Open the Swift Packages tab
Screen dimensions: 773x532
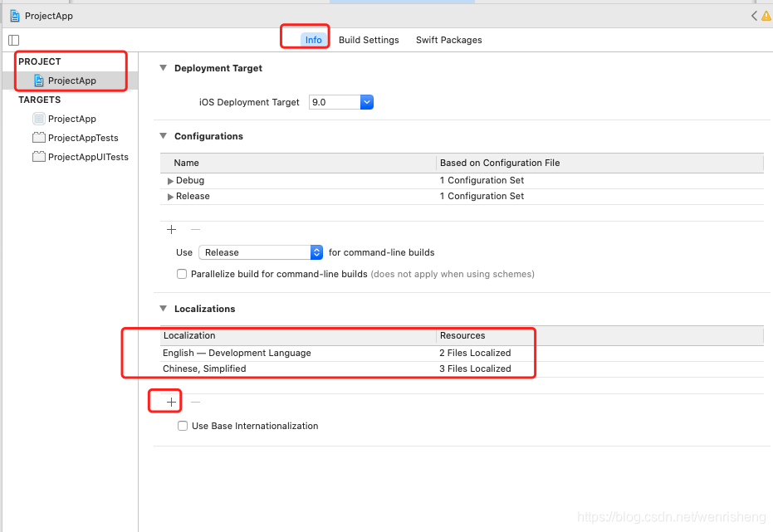pos(448,40)
